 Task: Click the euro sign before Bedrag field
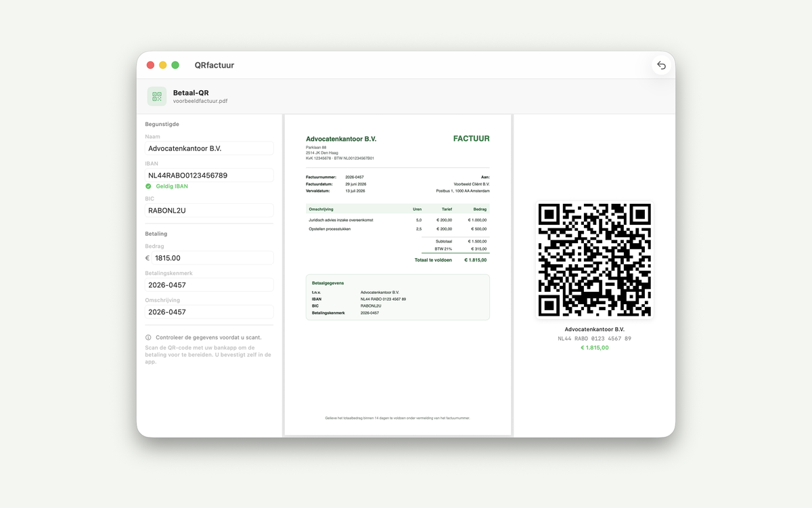click(148, 258)
